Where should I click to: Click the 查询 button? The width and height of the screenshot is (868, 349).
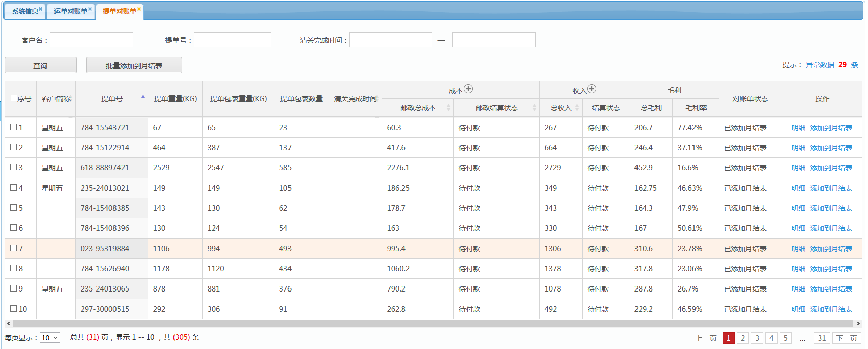pos(40,65)
